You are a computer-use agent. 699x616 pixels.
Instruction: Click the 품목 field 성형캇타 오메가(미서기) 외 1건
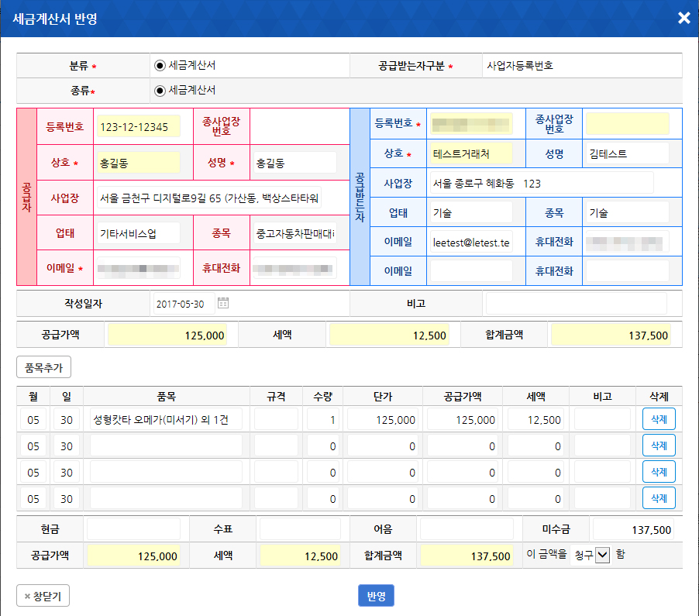point(167,419)
